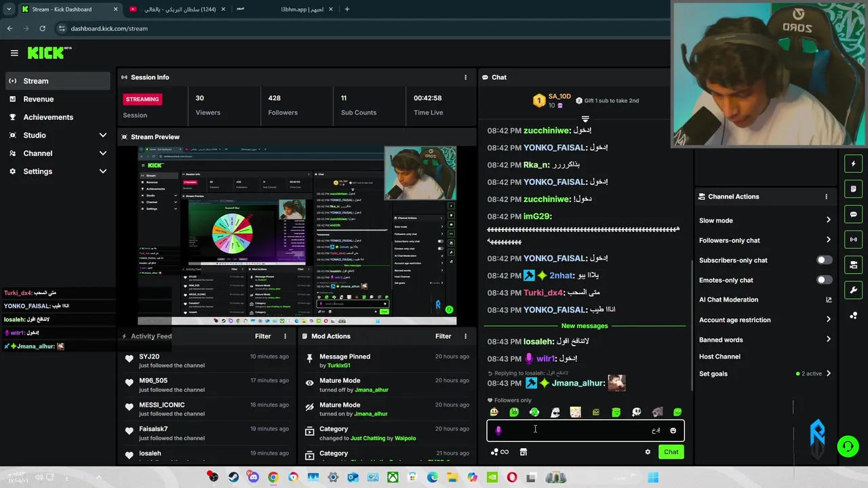Screen dimensions: 868x488
Task: Click the purple microphone icon in chat input
Action: 498,430
